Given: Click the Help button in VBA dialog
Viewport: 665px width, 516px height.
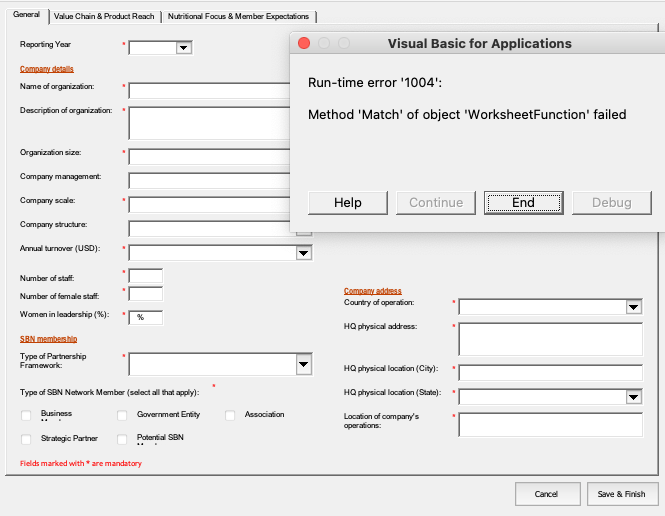Looking at the screenshot, I should 348,203.
